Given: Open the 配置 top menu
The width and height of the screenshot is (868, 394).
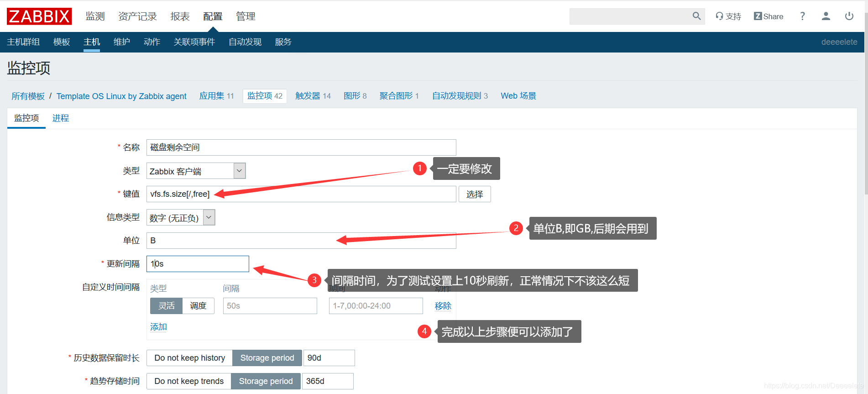Looking at the screenshot, I should [x=213, y=16].
